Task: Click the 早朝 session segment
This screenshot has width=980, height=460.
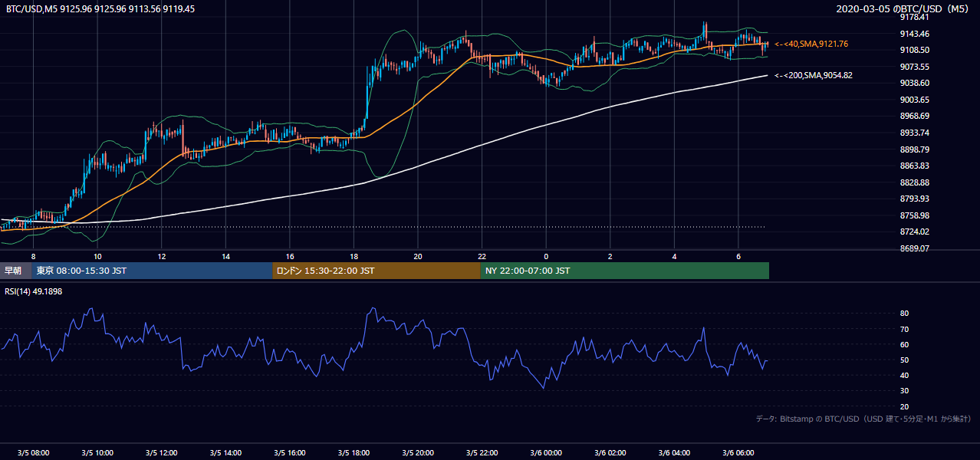Action: click(x=15, y=271)
